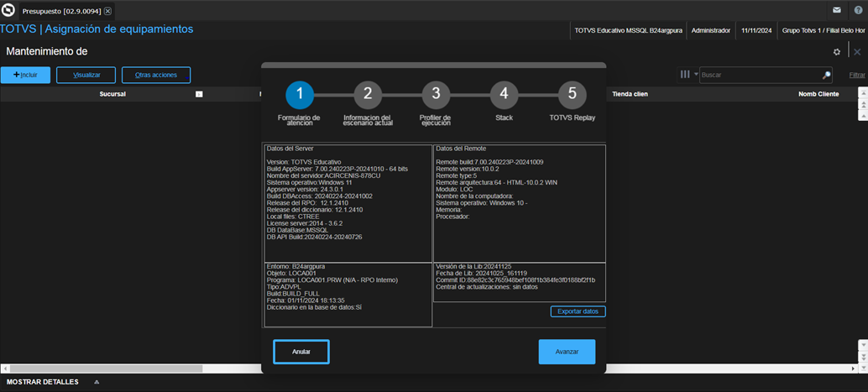Click the Build AppServer version line

[x=337, y=169]
